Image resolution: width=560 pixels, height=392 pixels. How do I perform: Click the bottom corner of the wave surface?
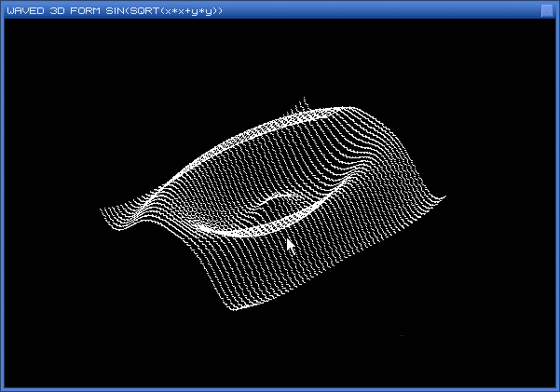[x=235, y=309]
